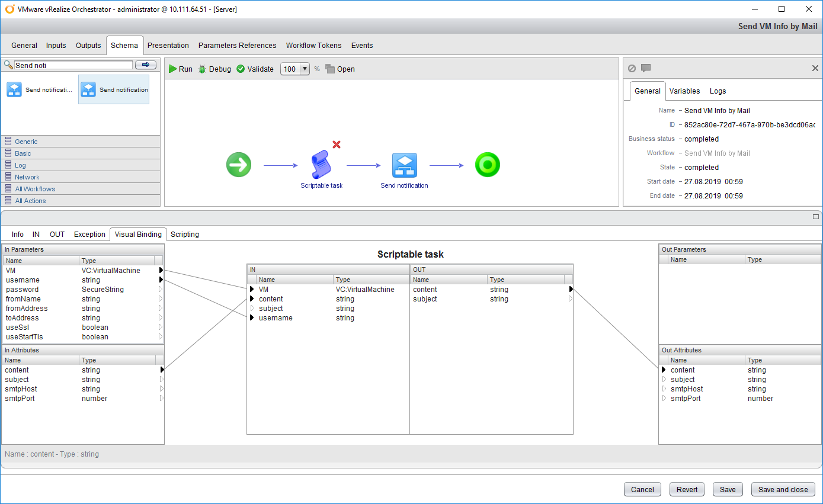Click the red X error marker
This screenshot has width=823, height=504.
pos(337,145)
